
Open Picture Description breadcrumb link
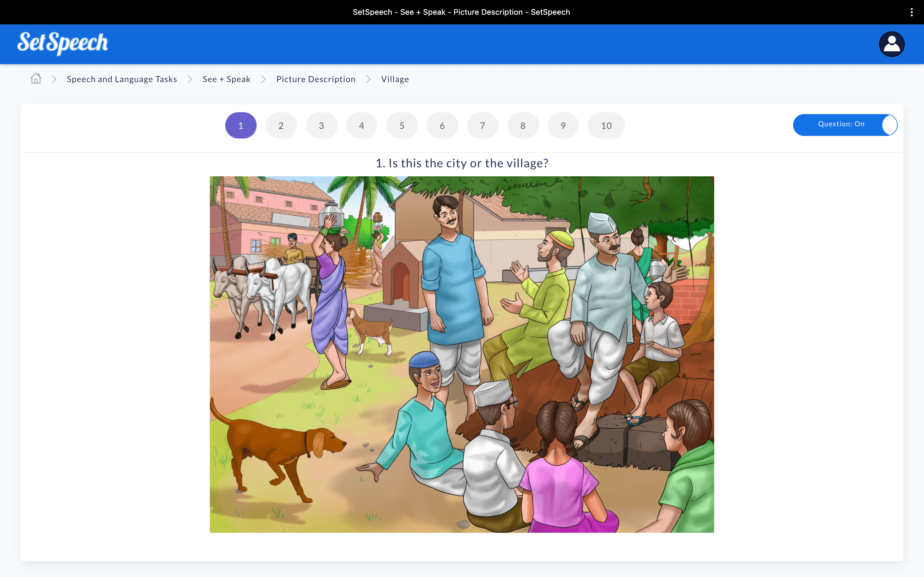tap(316, 79)
